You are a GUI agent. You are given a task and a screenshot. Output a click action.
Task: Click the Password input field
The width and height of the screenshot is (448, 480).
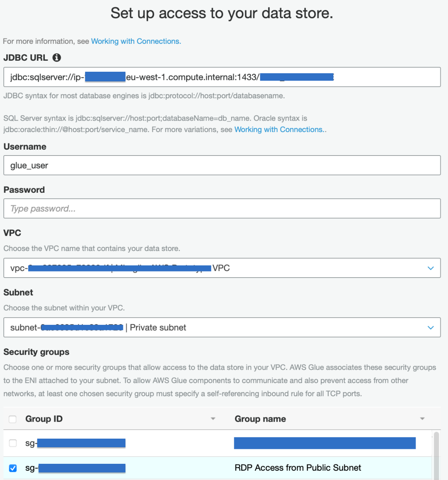(x=222, y=209)
